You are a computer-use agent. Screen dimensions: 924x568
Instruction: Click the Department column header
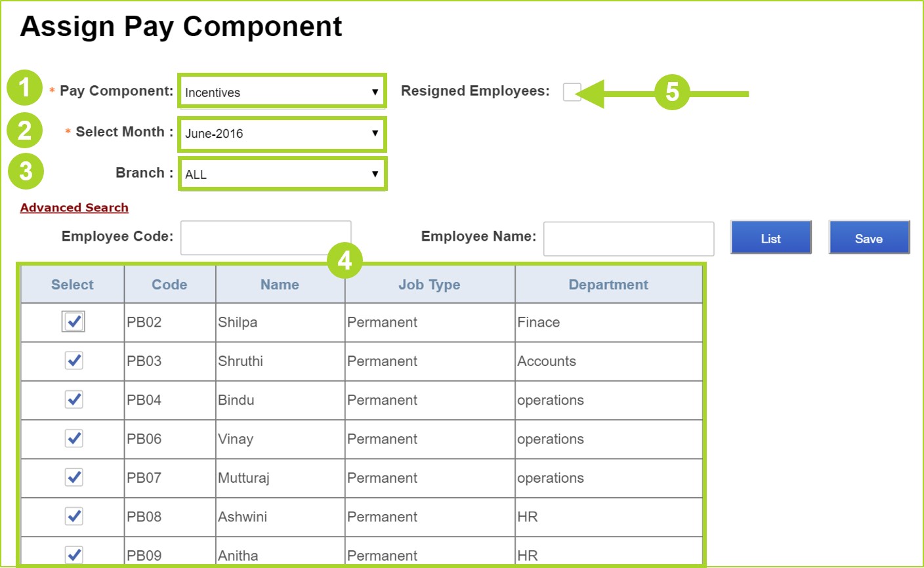608,284
